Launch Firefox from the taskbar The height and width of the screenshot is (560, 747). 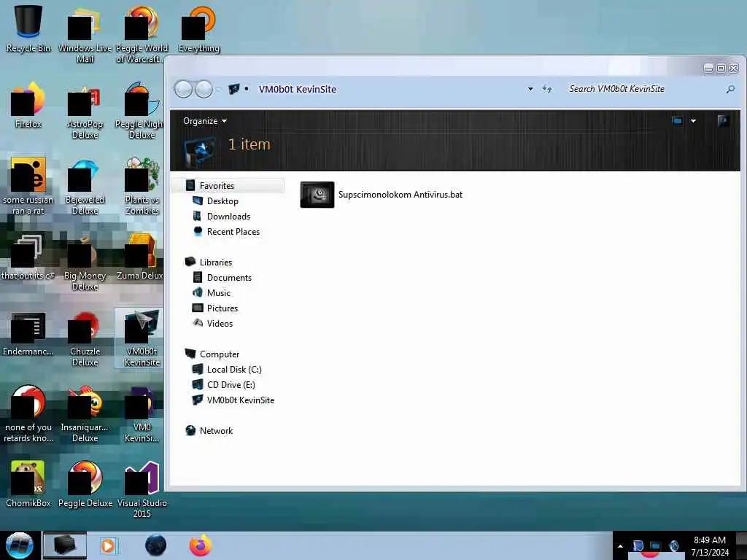tap(201, 545)
